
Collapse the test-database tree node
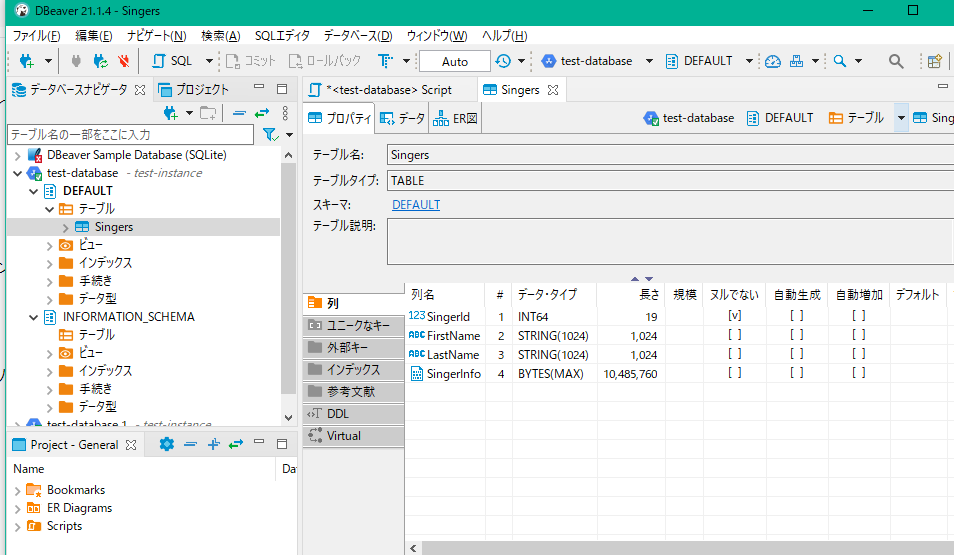click(18, 173)
